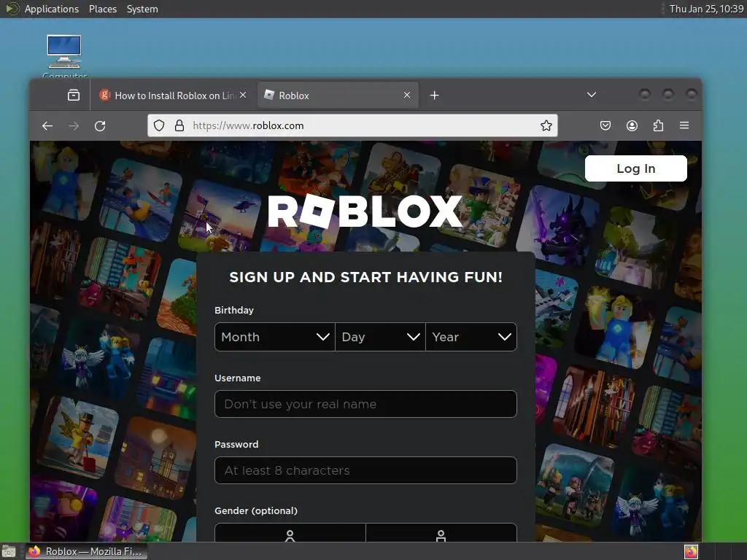Click the show desktop icon in bottom panel
Image resolution: width=747 pixels, height=560 pixels.
coord(9,551)
